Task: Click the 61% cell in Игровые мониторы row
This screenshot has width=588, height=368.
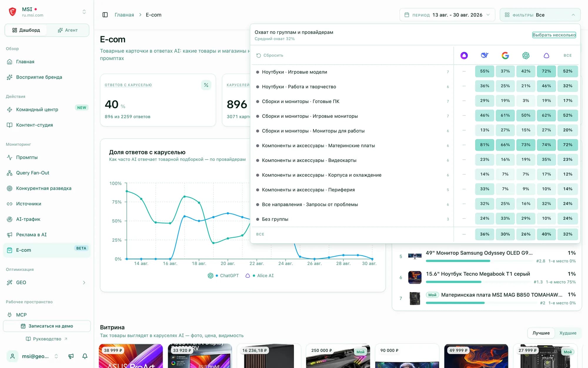Action: click(x=505, y=115)
